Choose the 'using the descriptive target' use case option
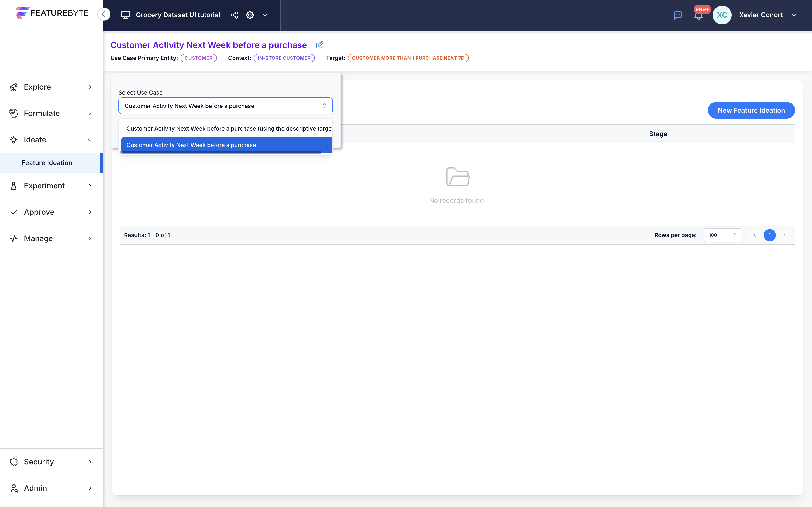The width and height of the screenshot is (812, 507). [x=227, y=128]
